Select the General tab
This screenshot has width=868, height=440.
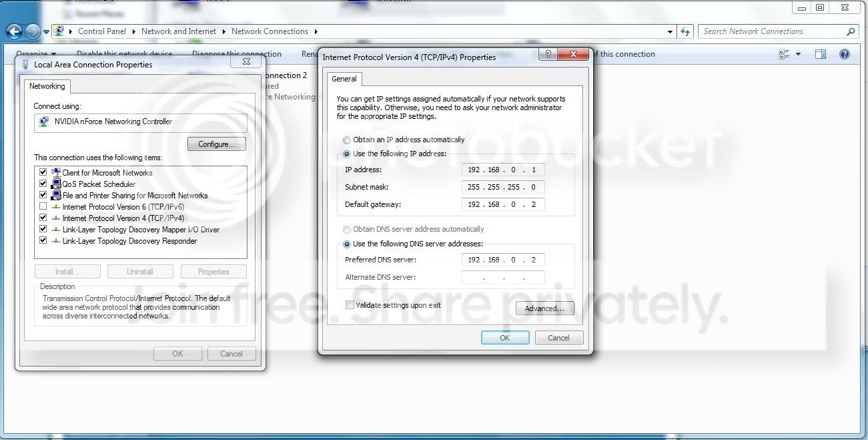tap(344, 79)
